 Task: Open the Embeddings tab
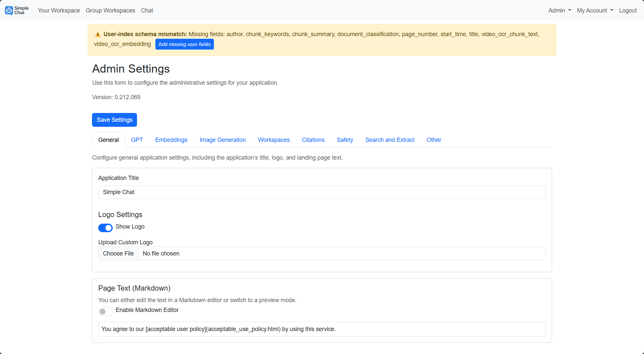(x=171, y=140)
